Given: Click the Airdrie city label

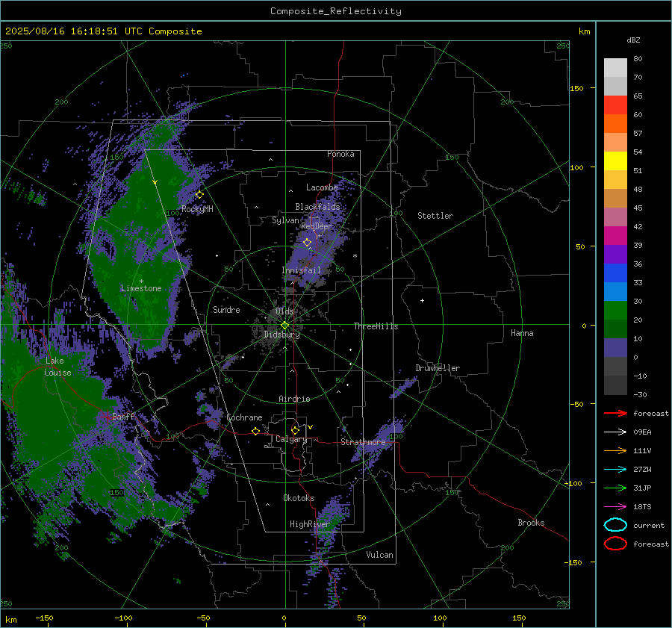Looking at the screenshot, I should 294,399.
